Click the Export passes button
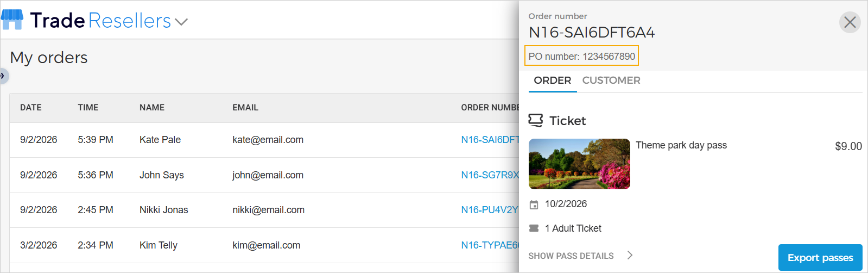 [820, 258]
